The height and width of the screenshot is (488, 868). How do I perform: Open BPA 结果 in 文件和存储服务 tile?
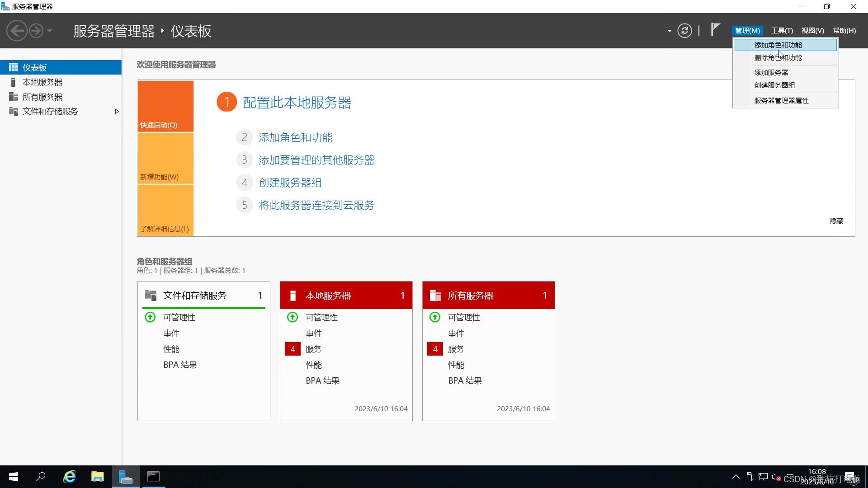tap(180, 365)
